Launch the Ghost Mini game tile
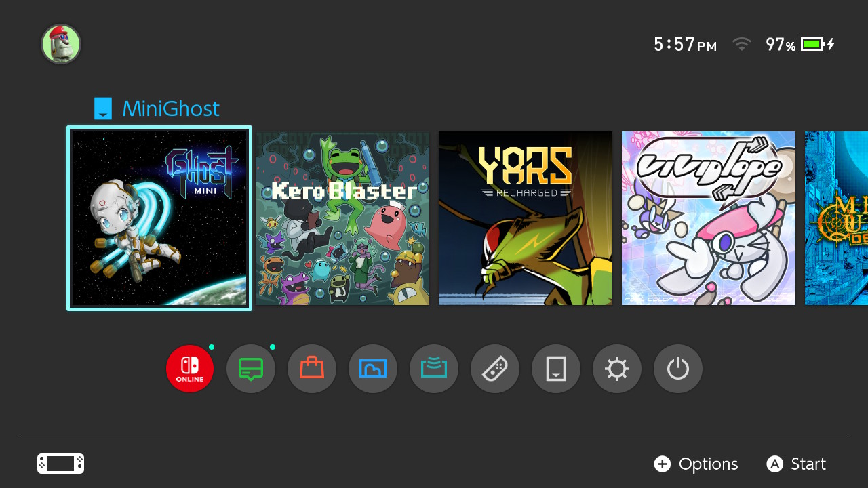Image resolution: width=868 pixels, height=488 pixels. [159, 218]
